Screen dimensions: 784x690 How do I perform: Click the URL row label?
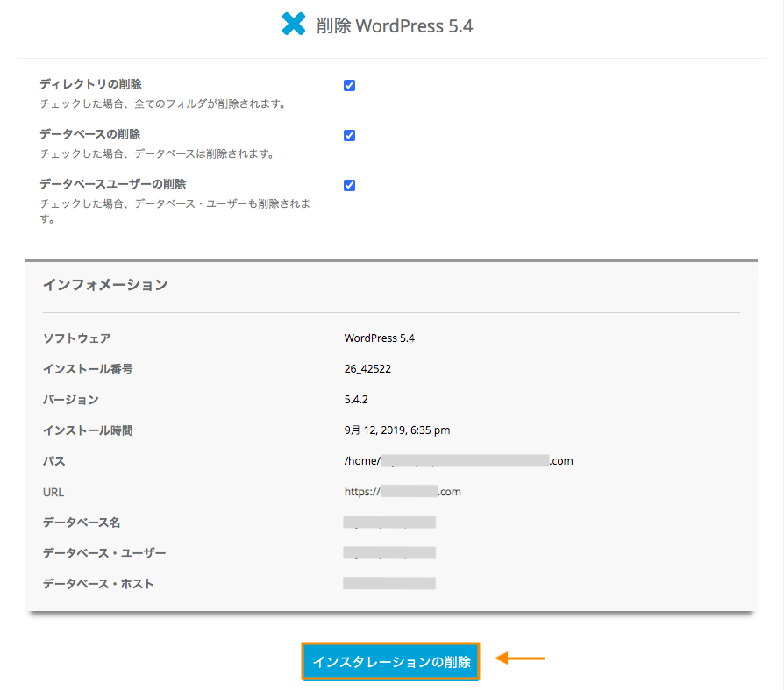(x=53, y=492)
